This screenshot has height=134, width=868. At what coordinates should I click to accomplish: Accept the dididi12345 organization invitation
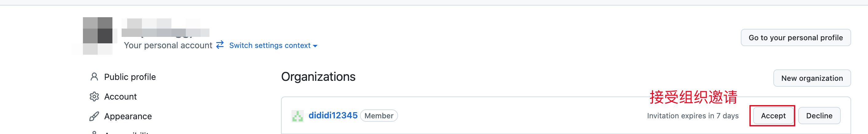(x=773, y=116)
